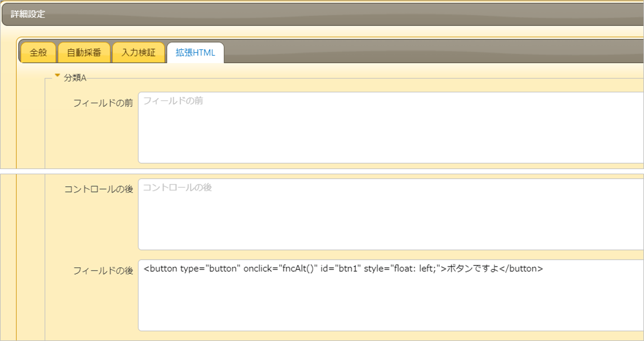The width and height of the screenshot is (644, 341).
Task: Select the 入力検証 tab
Action: (x=139, y=52)
